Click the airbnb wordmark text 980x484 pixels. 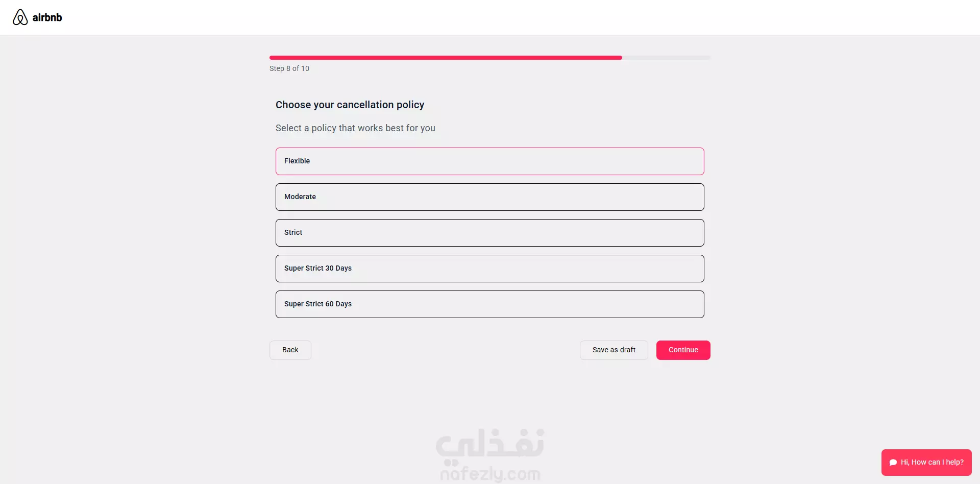pyautogui.click(x=47, y=17)
